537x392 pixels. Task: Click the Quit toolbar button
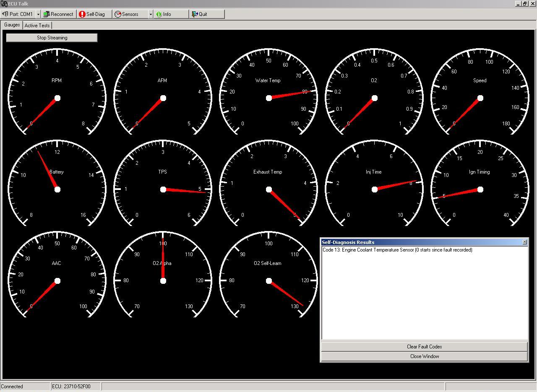pos(206,14)
